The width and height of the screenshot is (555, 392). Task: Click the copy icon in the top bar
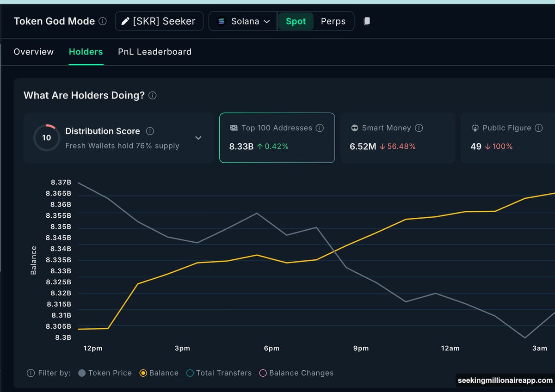366,21
